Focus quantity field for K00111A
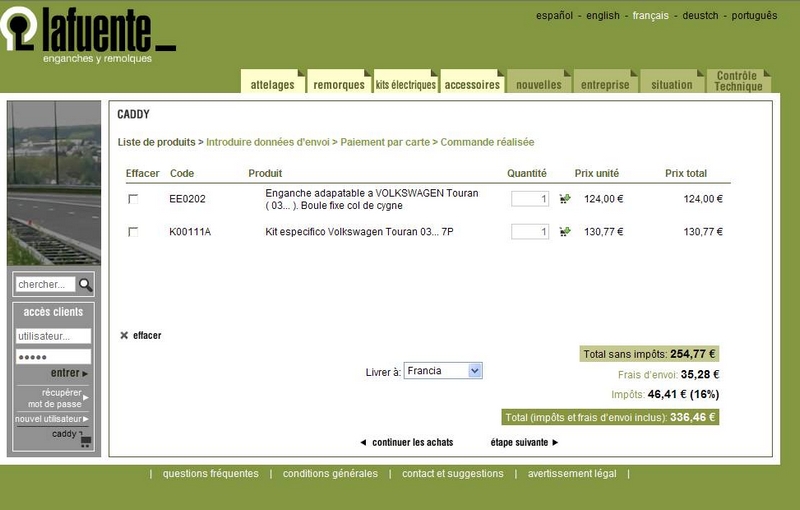Screen dimensions: 800x510 530,232
